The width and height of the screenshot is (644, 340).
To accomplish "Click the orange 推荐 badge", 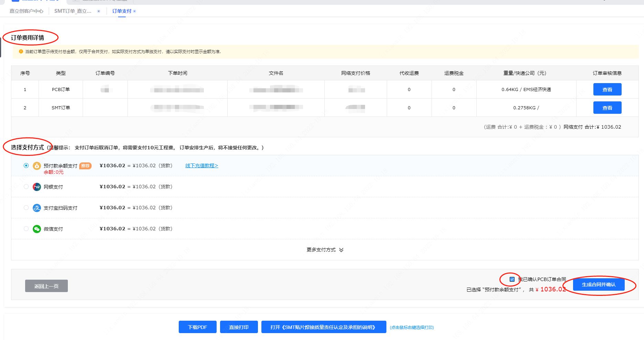I will pos(85,166).
